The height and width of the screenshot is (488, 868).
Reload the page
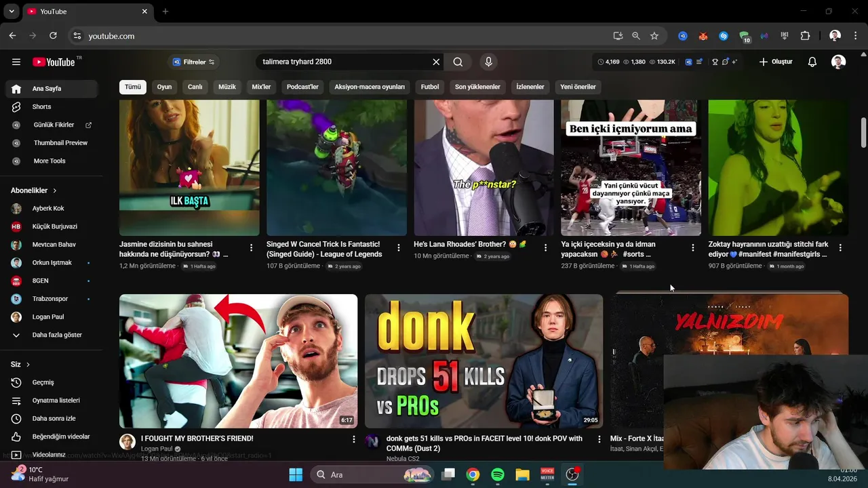53,36
